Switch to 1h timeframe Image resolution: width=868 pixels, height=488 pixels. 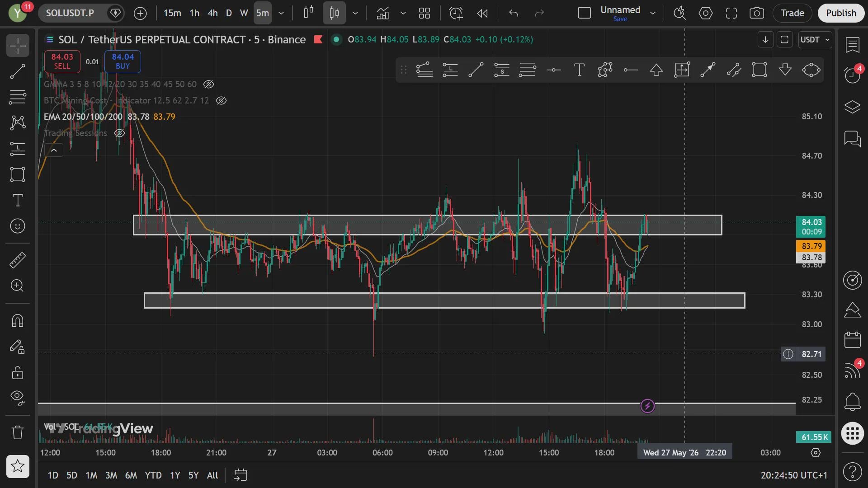click(x=194, y=13)
